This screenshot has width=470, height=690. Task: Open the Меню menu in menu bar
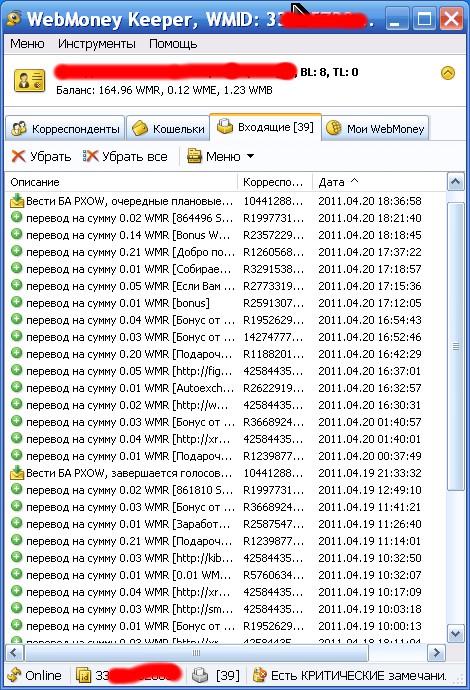(27, 44)
